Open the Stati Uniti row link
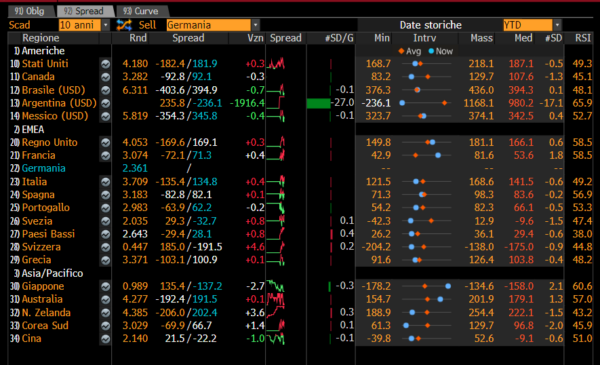This screenshot has height=365, width=600. pyautogui.click(x=45, y=64)
